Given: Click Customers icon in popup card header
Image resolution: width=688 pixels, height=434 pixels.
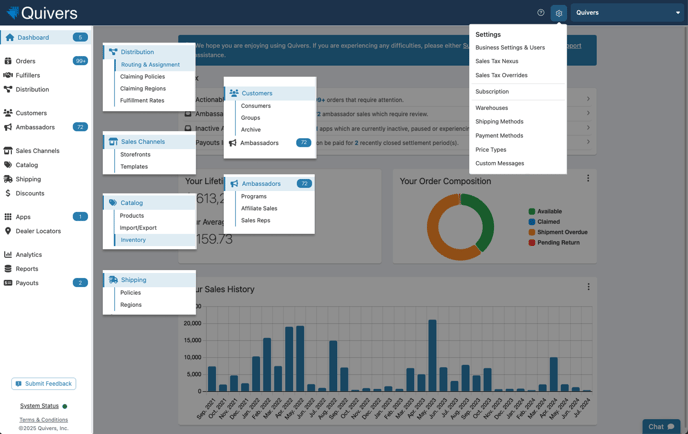Looking at the screenshot, I should (x=234, y=93).
